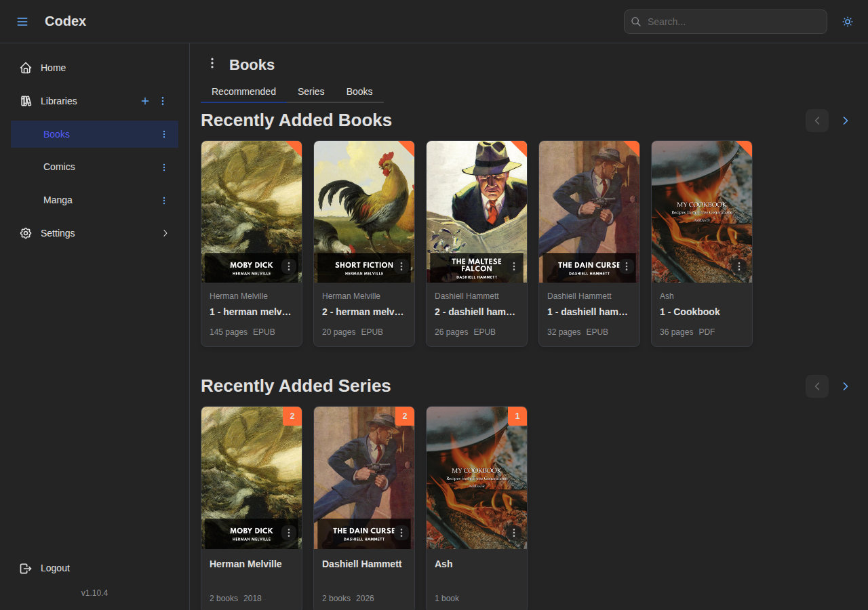Toggle light mode with the sun icon
Screen dimensions: 868x610
coord(848,22)
